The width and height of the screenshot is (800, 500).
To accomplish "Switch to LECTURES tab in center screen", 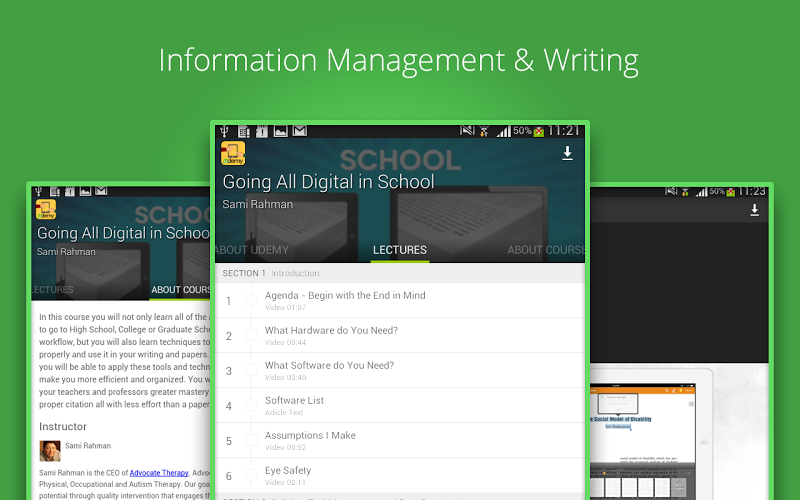I will pos(399,250).
